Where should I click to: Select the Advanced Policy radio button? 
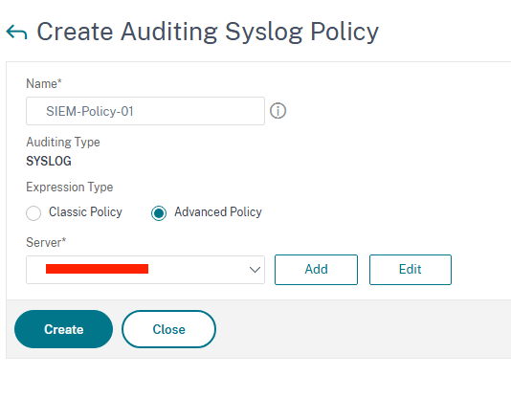coord(159,213)
